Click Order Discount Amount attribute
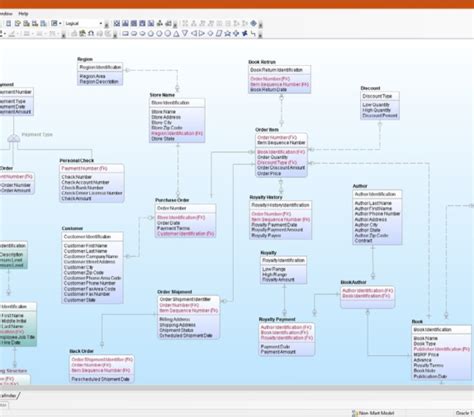 coord(281,168)
